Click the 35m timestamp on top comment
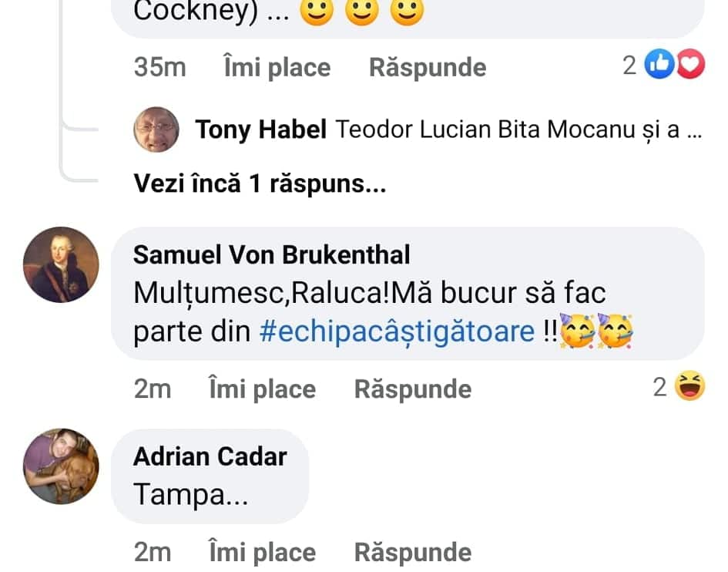728x572 pixels. click(159, 68)
